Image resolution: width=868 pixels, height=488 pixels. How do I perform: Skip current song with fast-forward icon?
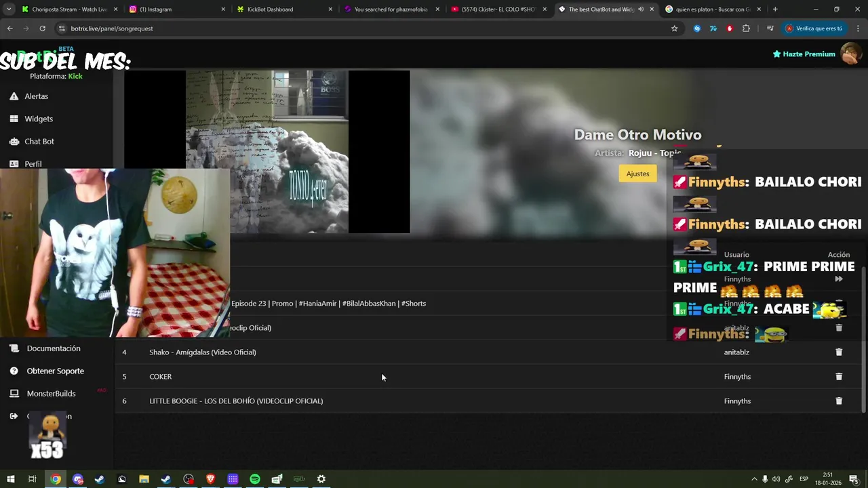coord(839,279)
